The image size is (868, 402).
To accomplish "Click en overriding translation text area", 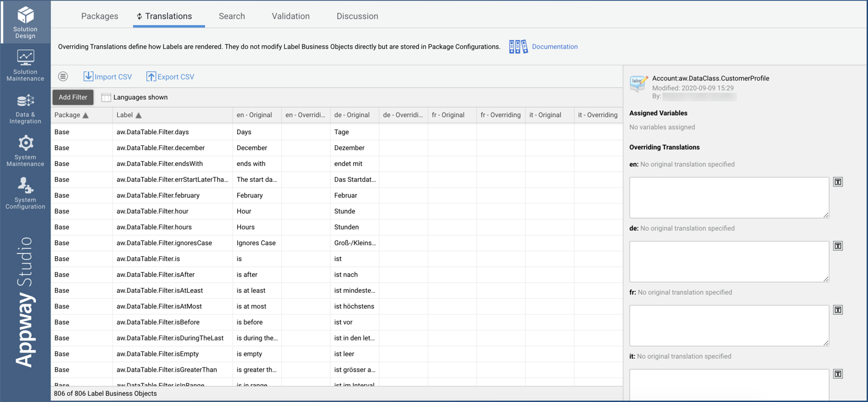I will 729,198.
